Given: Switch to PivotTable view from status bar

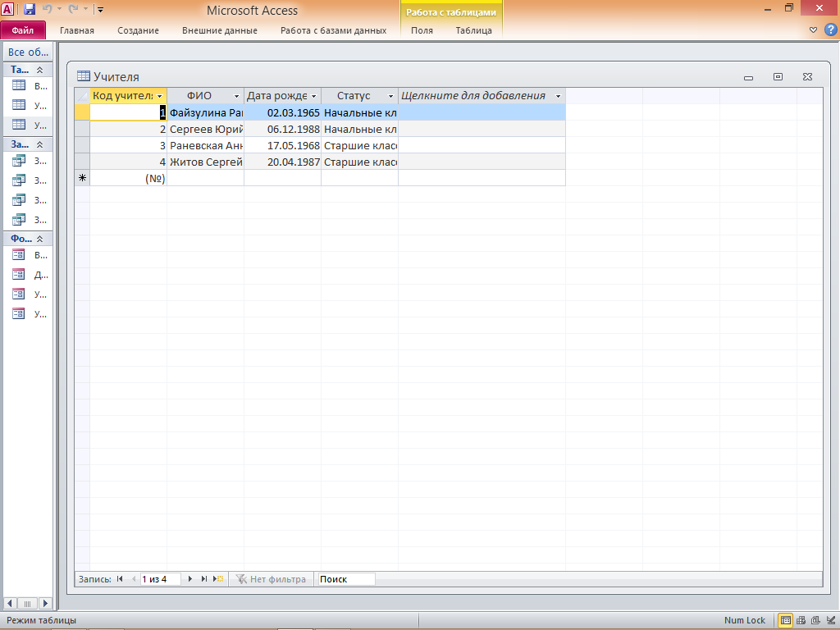Looking at the screenshot, I should (801, 620).
